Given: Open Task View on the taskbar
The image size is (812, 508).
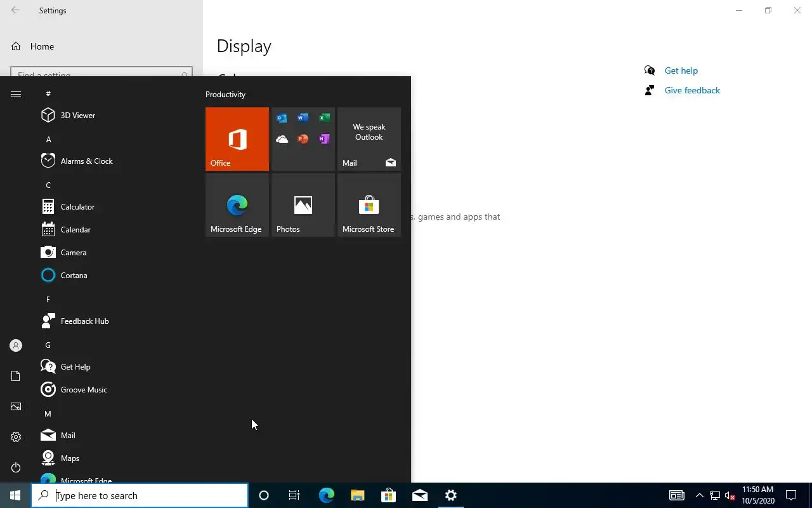Looking at the screenshot, I should [x=294, y=495].
